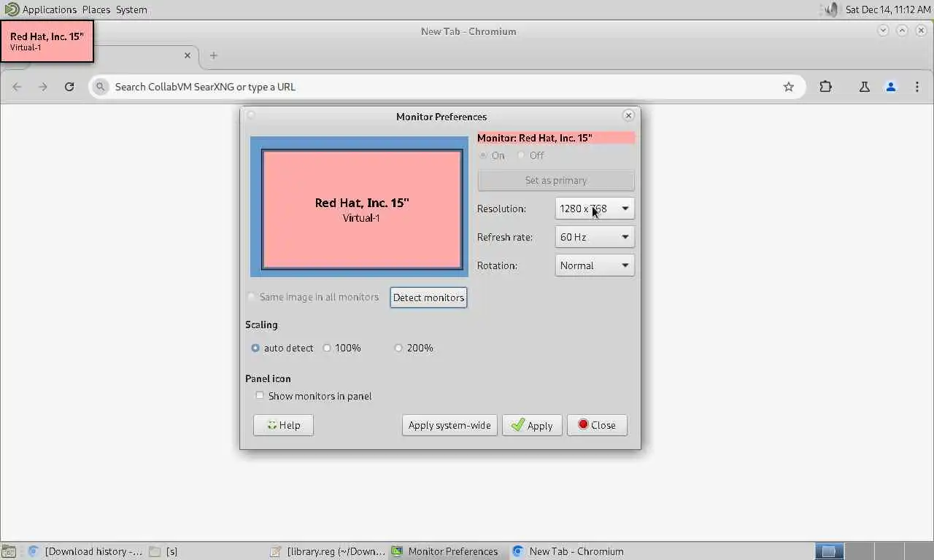934x560 pixels.
Task: Select the first workspace in the switcher
Action: click(x=829, y=551)
